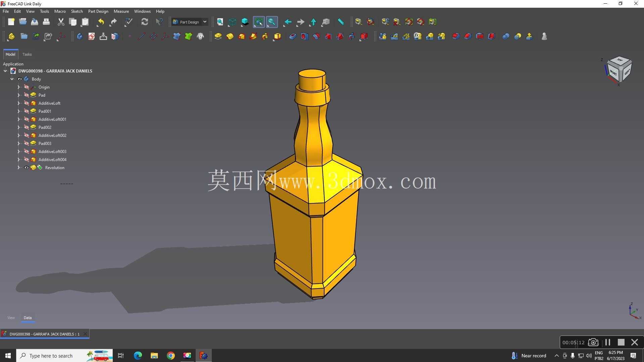The width and height of the screenshot is (644, 362).
Task: Expand the Pad tree node
Action: 19,95
